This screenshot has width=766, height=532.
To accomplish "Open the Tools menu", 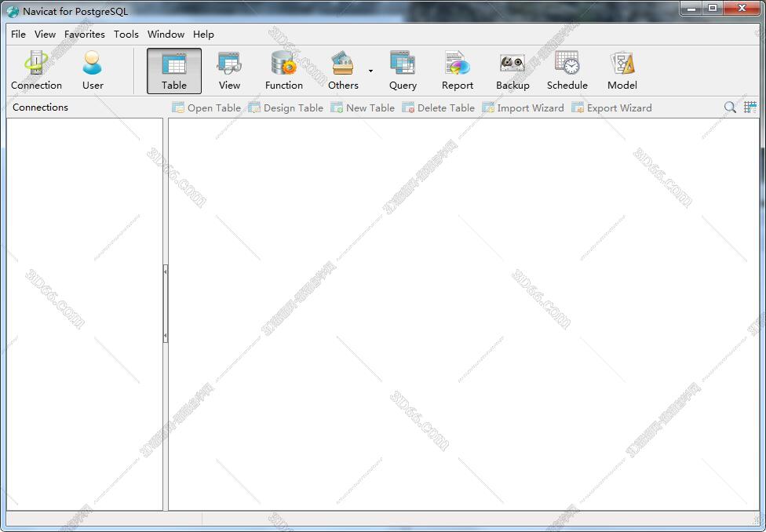I will 126,35.
